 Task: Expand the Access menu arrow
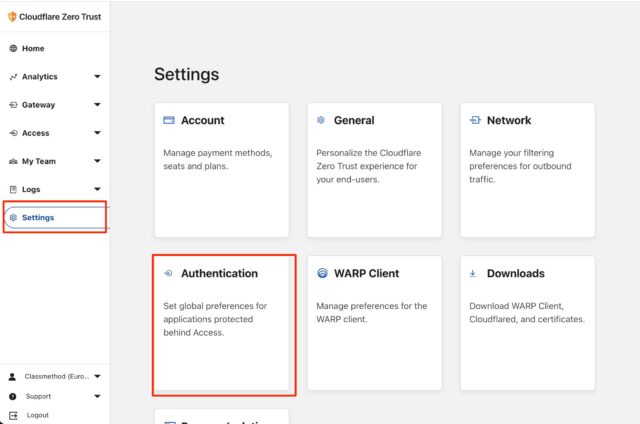pos(97,133)
